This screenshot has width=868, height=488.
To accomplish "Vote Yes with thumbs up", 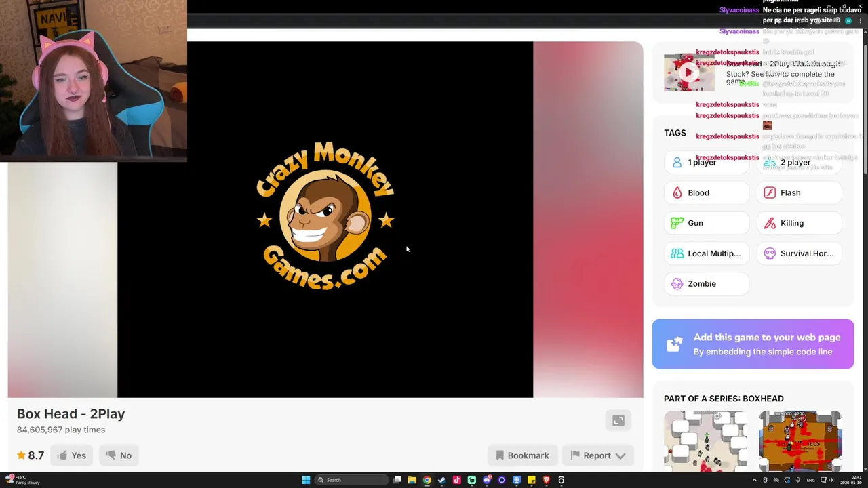I will [x=71, y=455].
